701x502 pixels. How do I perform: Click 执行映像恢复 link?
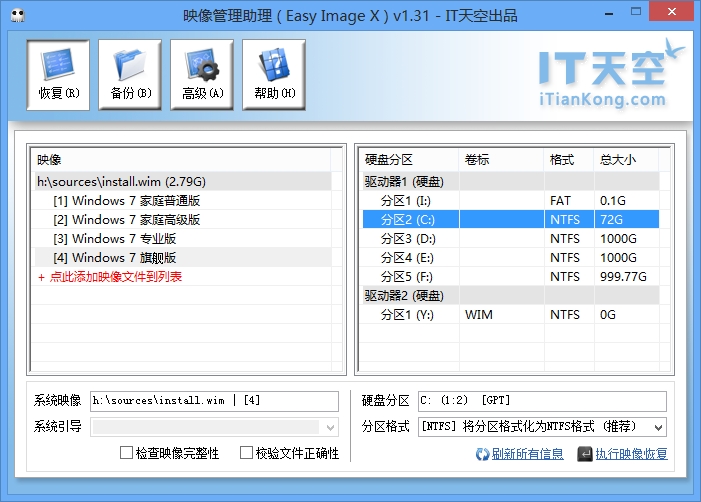click(x=631, y=454)
